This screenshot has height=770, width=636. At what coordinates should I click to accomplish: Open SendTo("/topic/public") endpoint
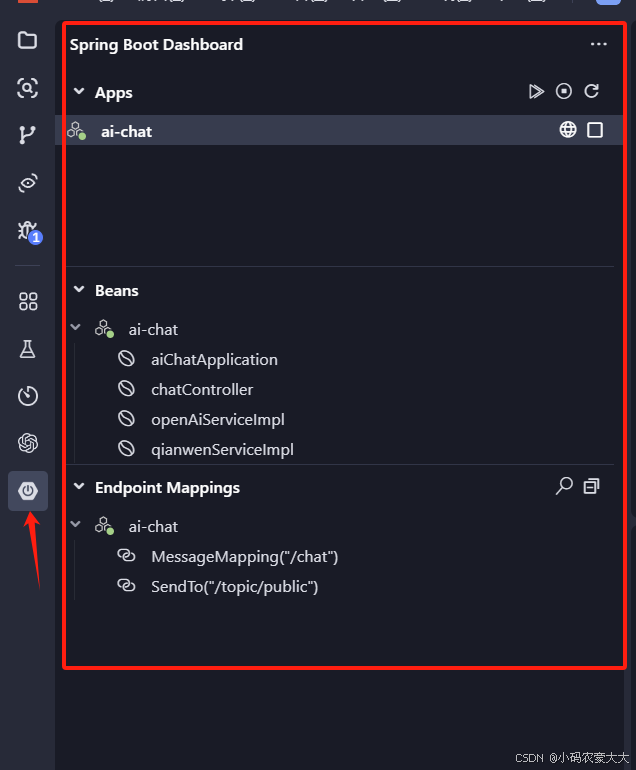pyautogui.click(x=234, y=586)
